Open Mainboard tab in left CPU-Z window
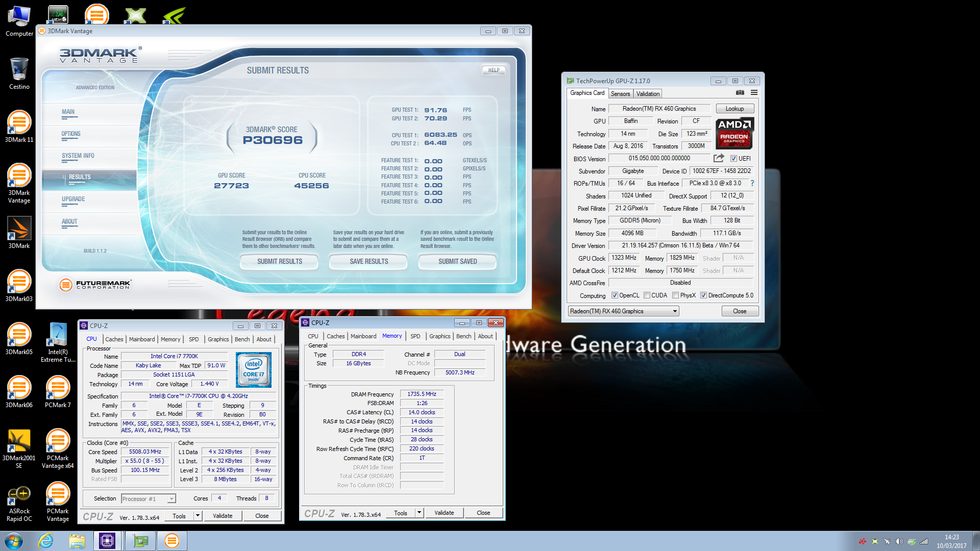Screen dimensions: 980x551 coord(142,339)
